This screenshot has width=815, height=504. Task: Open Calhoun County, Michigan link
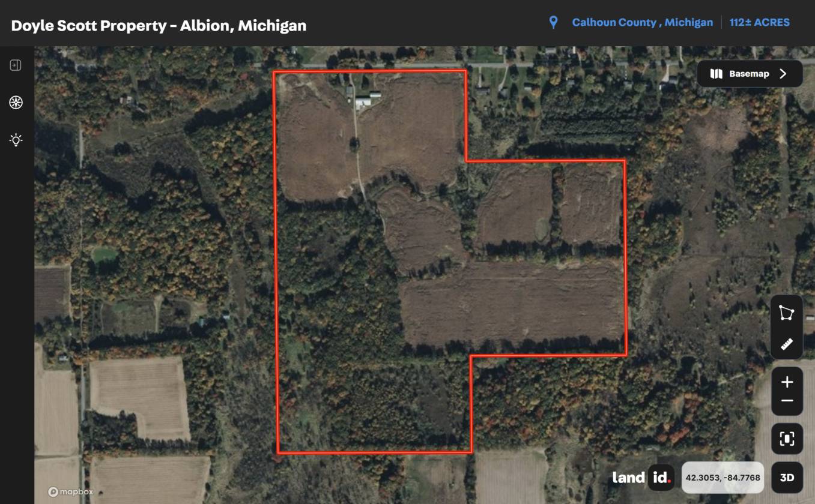(642, 23)
